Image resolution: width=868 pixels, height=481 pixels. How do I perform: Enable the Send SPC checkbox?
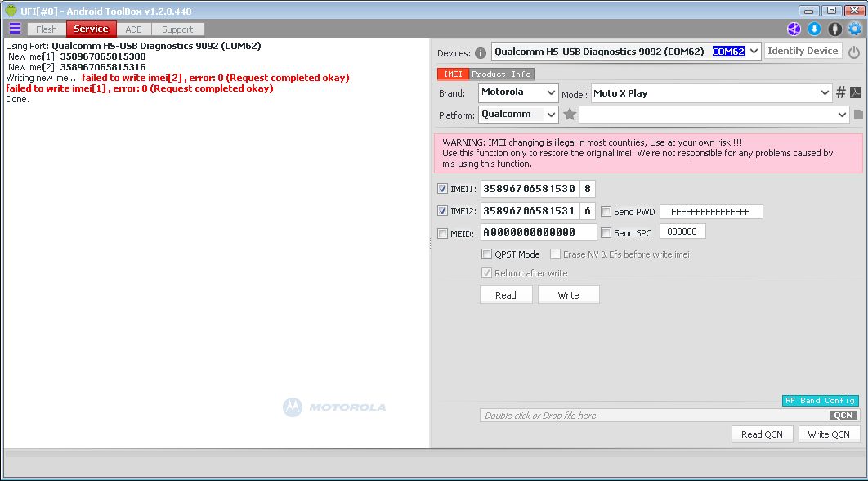click(x=606, y=233)
